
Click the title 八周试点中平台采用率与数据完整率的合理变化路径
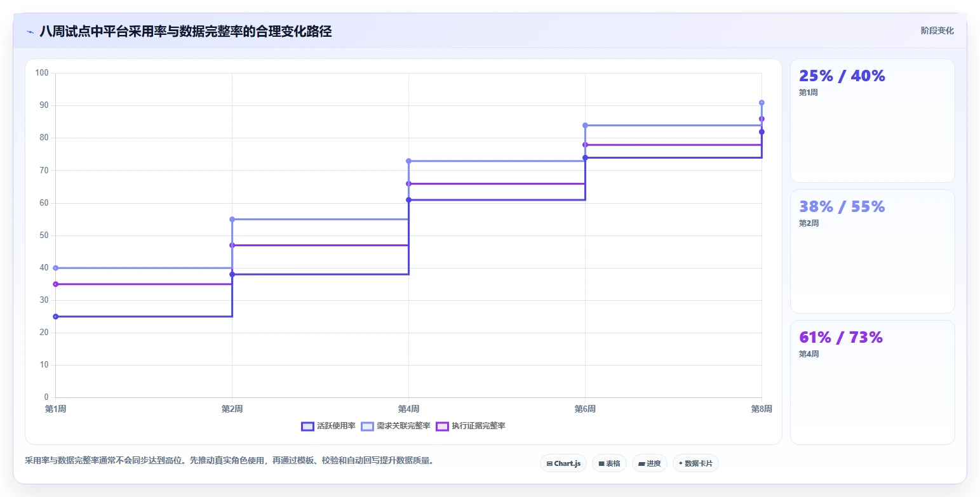click(185, 31)
